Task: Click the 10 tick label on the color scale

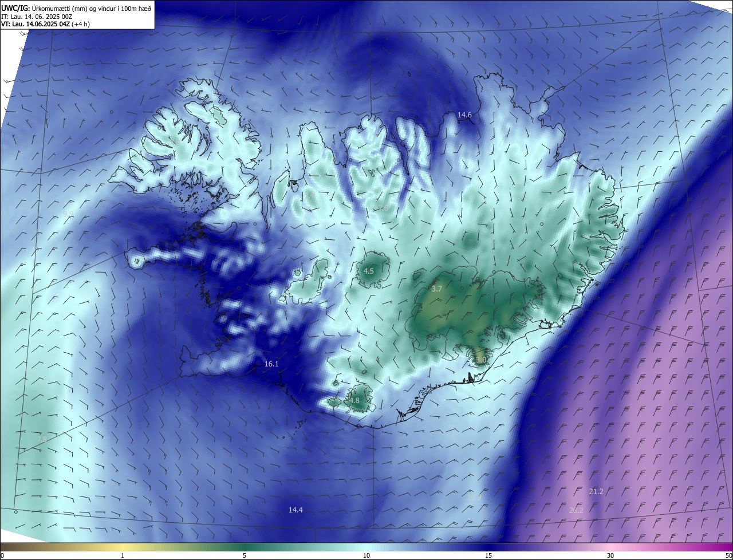Action: (x=366, y=555)
